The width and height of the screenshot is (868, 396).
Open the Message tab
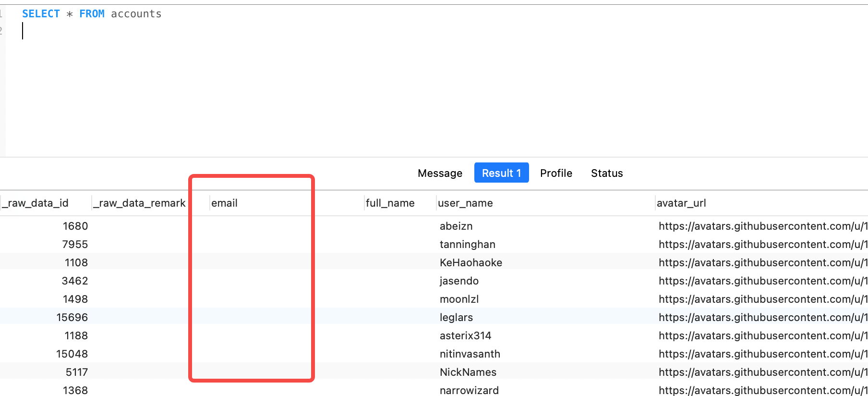point(440,173)
